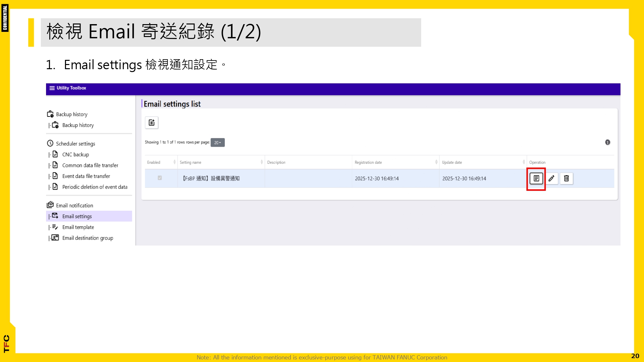This screenshot has width=644, height=362.
Task: Click the add new email setting icon
Action: click(x=152, y=122)
